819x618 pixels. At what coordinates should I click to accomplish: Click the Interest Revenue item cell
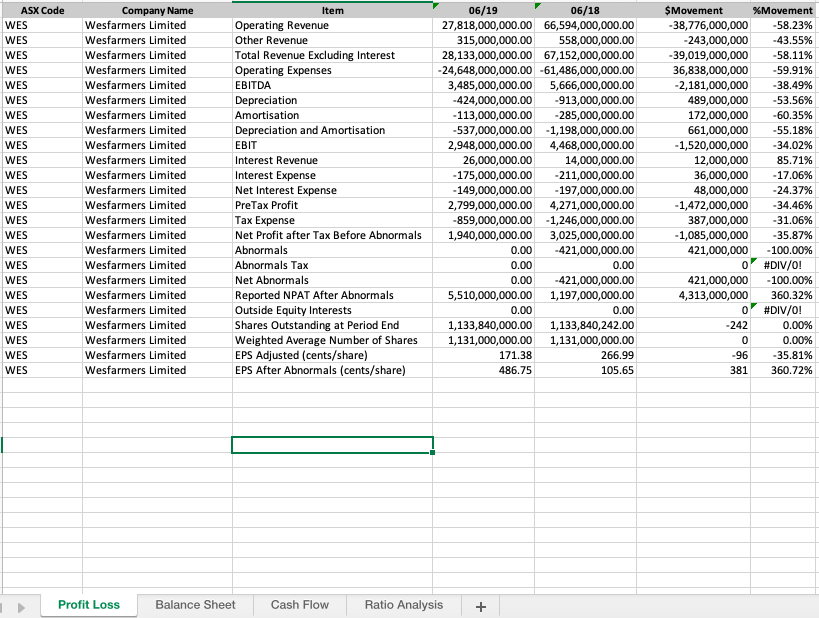(332, 160)
